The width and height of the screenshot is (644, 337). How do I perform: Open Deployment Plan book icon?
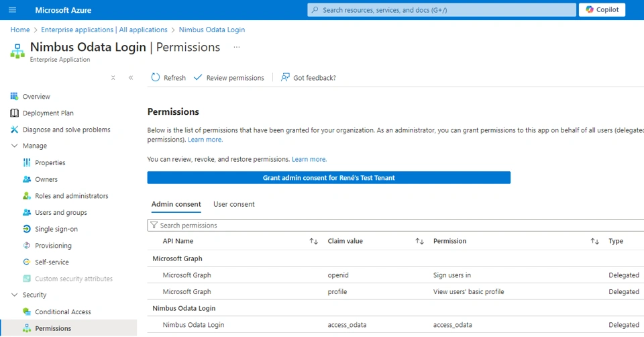(x=14, y=113)
